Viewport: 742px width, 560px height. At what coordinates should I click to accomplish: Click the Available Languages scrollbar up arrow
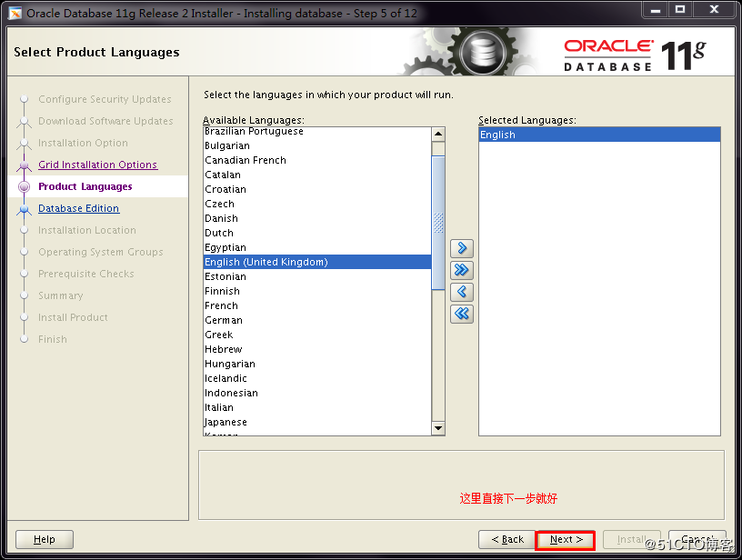point(438,135)
